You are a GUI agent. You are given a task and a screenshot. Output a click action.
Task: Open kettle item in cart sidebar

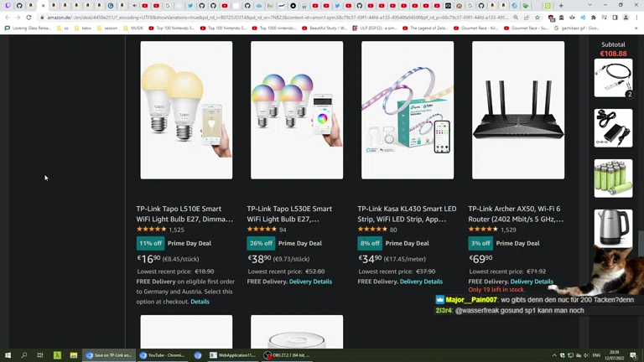(x=613, y=228)
